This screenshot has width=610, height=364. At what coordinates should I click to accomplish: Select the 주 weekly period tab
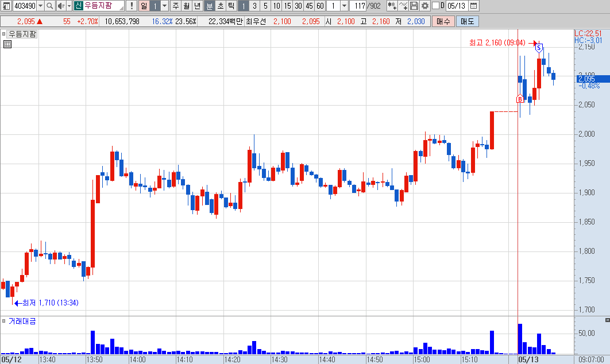(176, 6)
